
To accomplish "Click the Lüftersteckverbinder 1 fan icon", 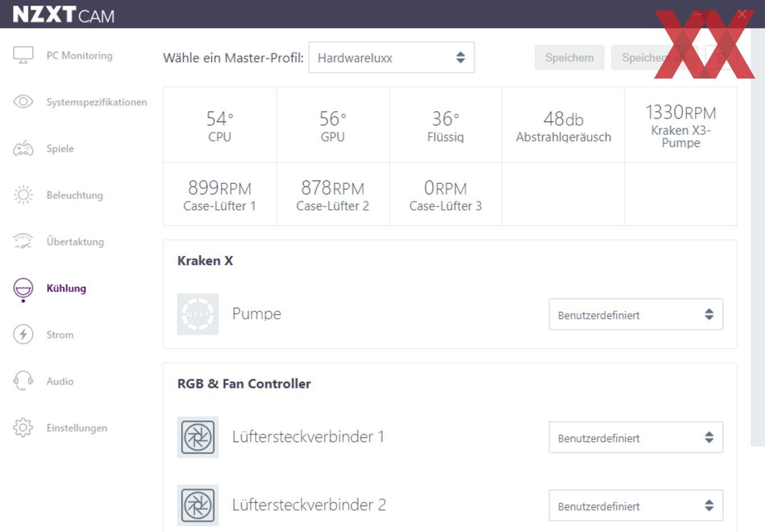I will [198, 437].
